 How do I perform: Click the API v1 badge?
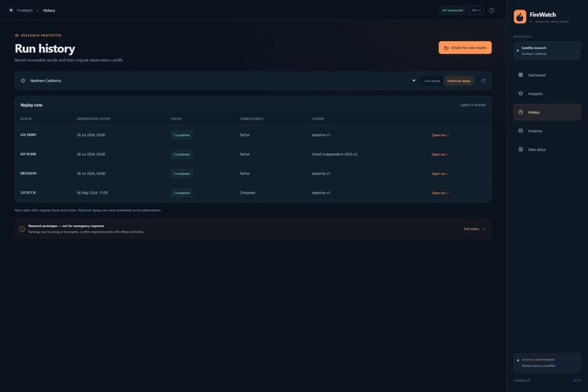476,10
